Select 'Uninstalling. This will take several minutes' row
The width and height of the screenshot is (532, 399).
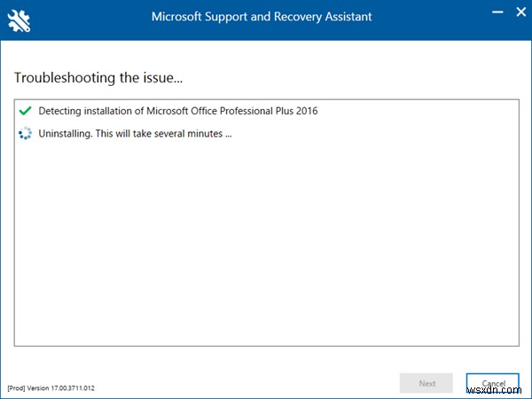point(135,134)
